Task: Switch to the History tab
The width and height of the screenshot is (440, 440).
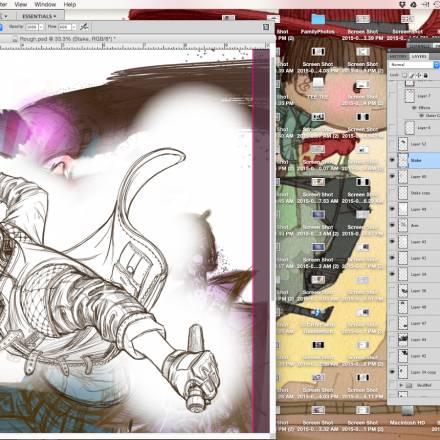Action: [398, 56]
